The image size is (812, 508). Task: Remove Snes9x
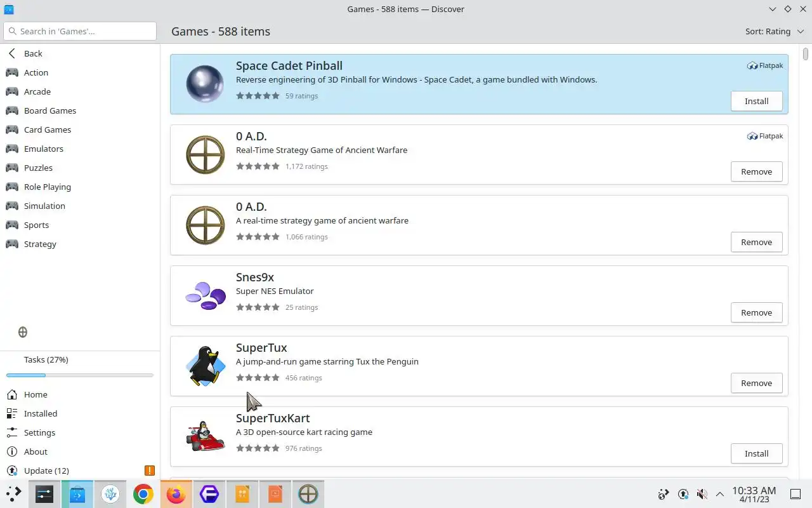[x=756, y=312]
